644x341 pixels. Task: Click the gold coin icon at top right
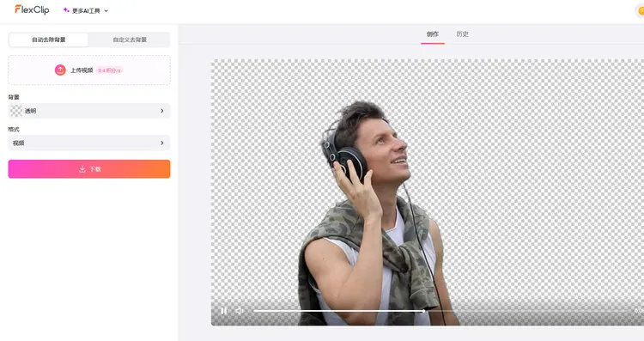pyautogui.click(x=641, y=10)
